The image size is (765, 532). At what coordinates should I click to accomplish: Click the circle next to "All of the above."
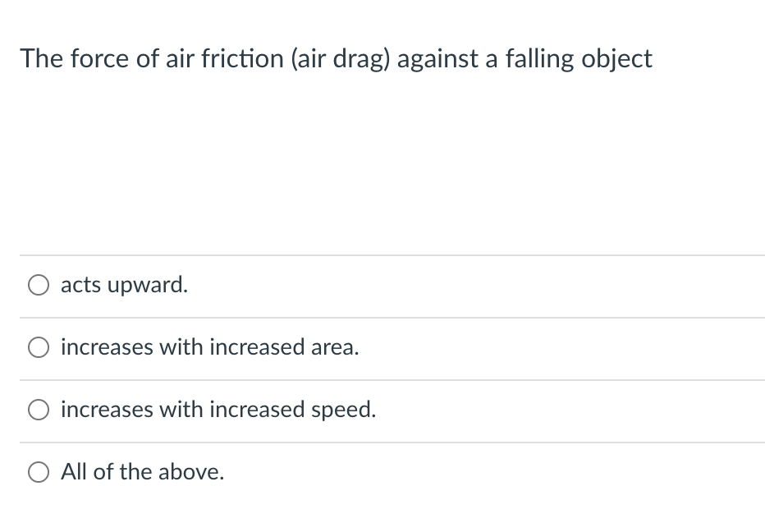pyautogui.click(x=38, y=471)
